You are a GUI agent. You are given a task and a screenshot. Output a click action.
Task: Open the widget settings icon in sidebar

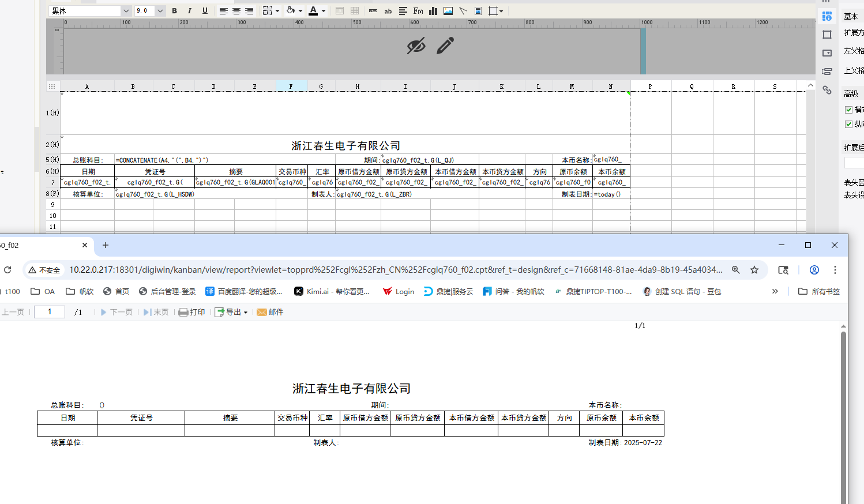click(827, 53)
